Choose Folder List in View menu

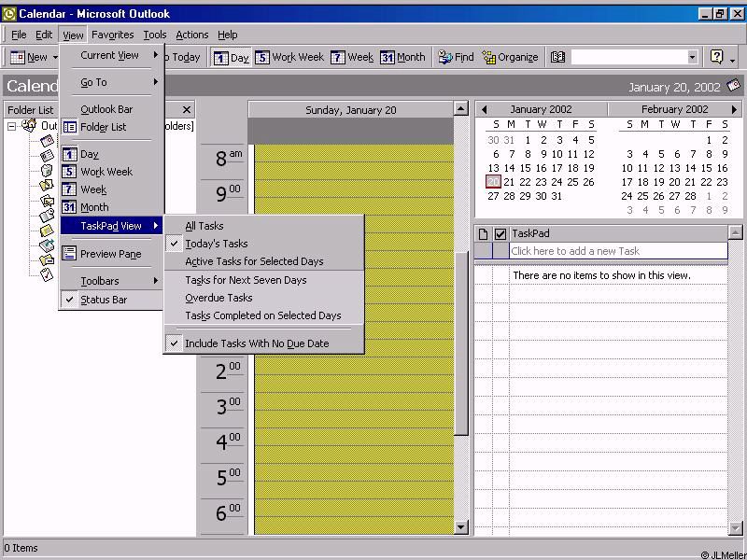tap(103, 127)
